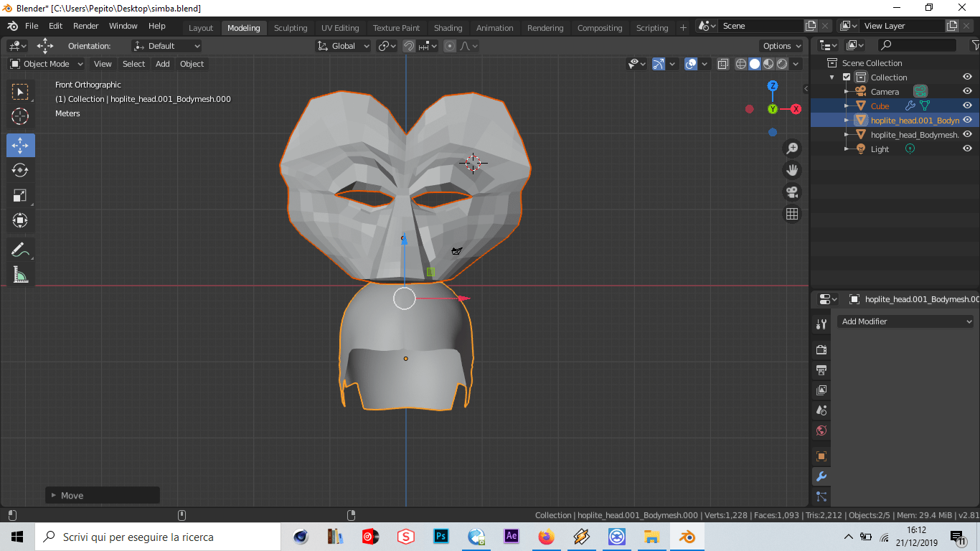Switch to the UV Editing workspace tab

tap(340, 28)
